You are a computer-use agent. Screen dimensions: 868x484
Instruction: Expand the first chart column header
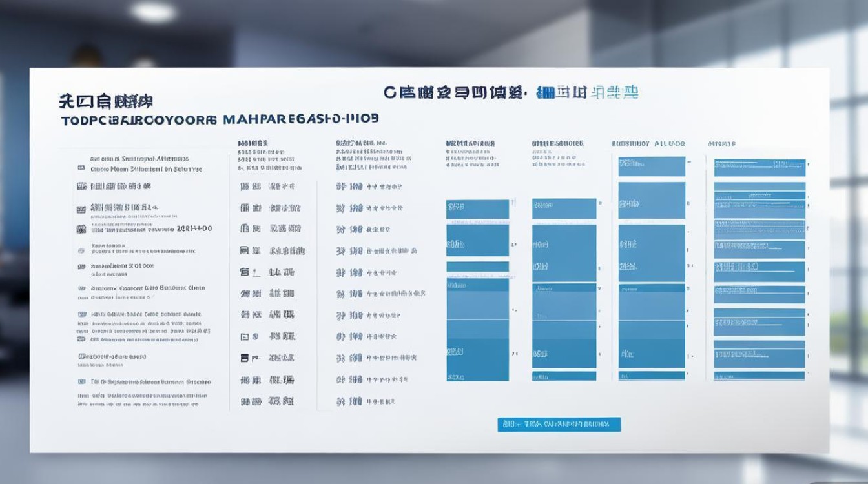(x=470, y=143)
